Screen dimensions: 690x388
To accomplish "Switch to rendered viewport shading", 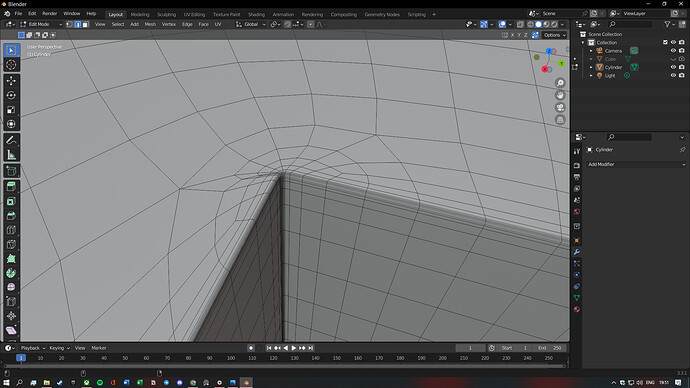I will 554,25.
